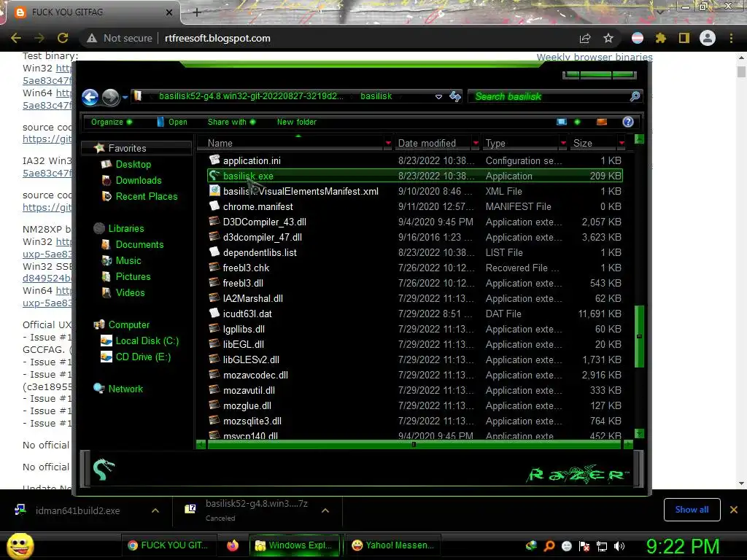This screenshot has height=560, width=747.
Task: Create a New folder from the toolbar
Action: coord(297,122)
